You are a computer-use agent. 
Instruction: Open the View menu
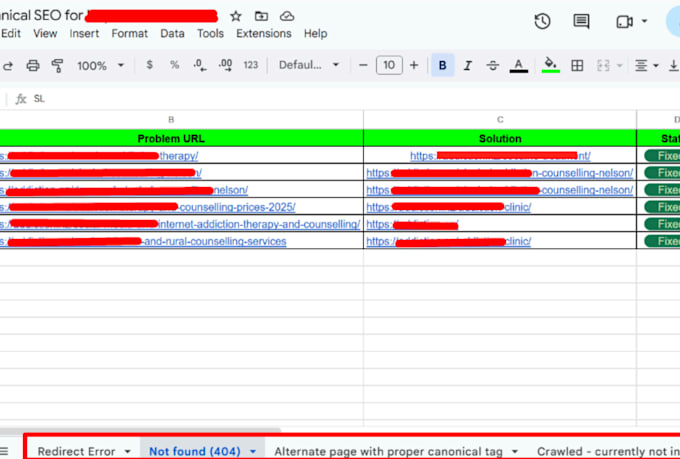(45, 33)
